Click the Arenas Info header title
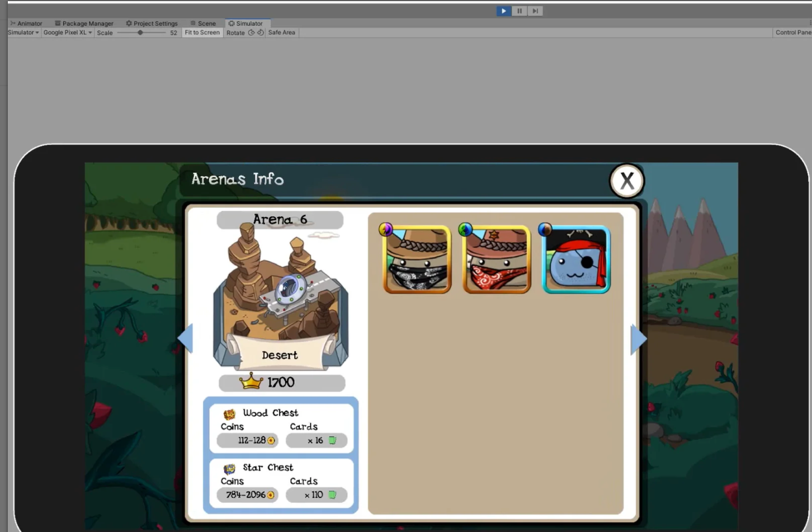Image resolution: width=812 pixels, height=532 pixels. pyautogui.click(x=238, y=179)
